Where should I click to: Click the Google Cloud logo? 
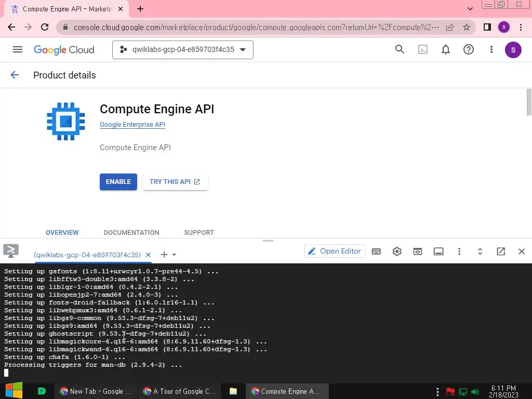tap(64, 50)
